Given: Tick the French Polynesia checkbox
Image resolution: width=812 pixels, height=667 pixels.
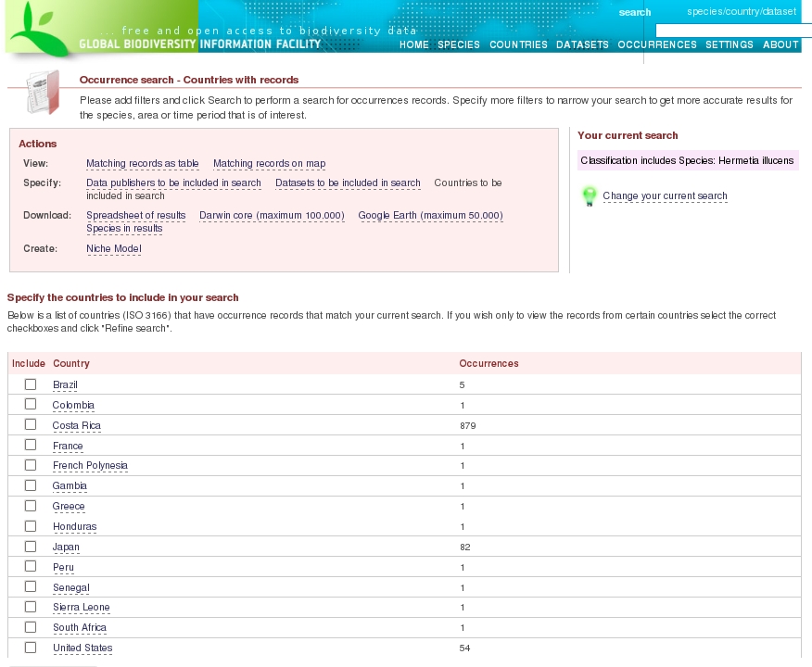Looking at the screenshot, I should (31, 465).
